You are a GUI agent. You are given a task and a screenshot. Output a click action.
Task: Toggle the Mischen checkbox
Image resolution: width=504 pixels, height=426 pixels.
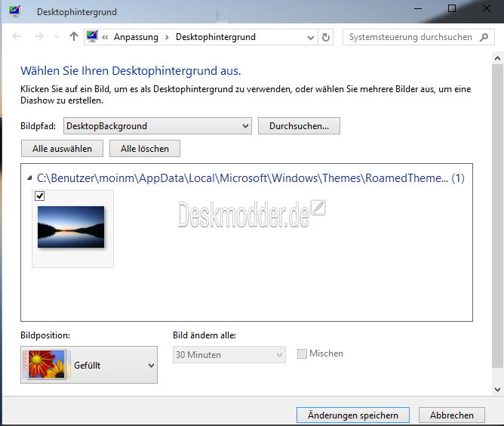(x=302, y=353)
